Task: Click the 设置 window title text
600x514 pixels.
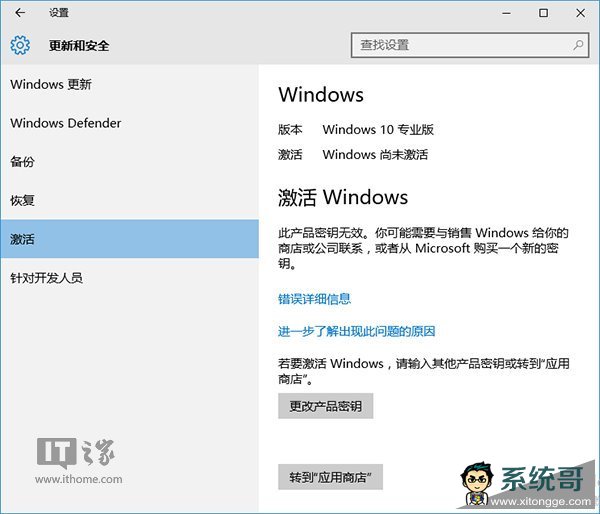Action: coord(59,13)
